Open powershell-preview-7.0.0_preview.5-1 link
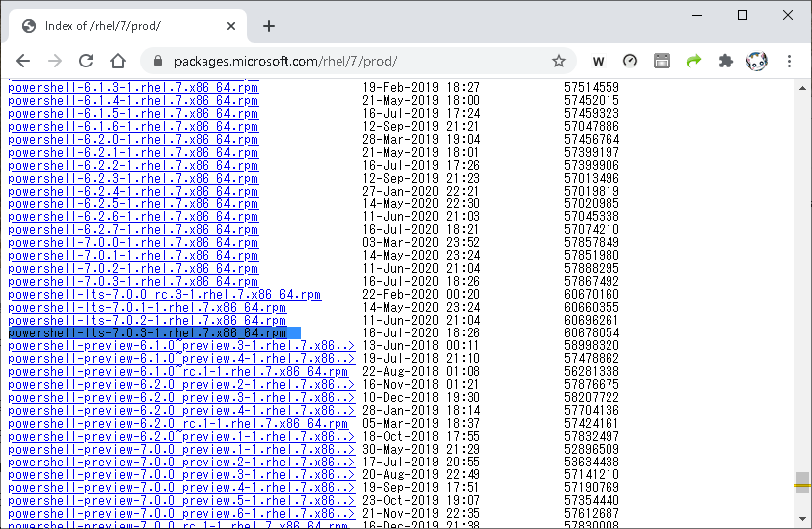812x529 pixels. point(182,501)
